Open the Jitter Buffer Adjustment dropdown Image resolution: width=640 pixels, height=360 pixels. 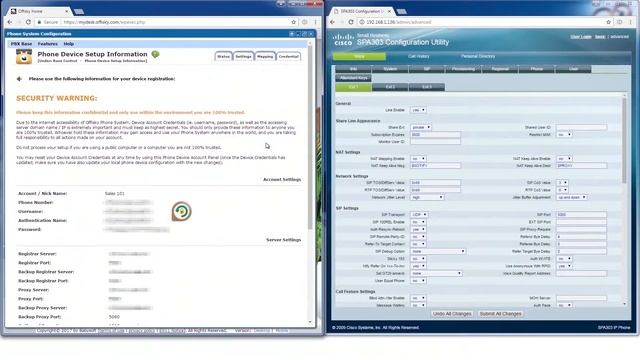click(572, 197)
